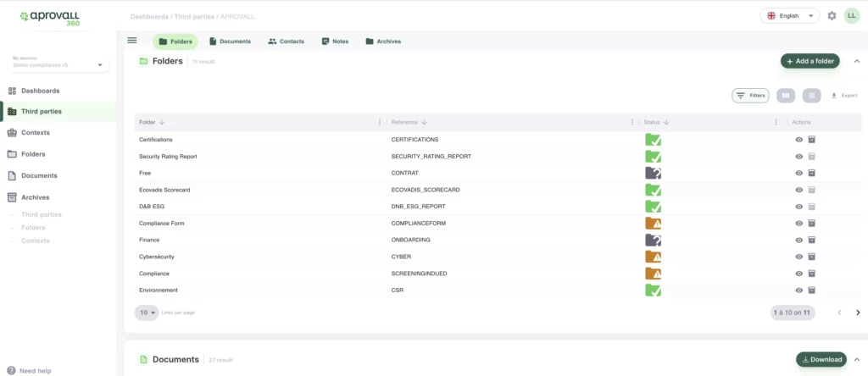
Task: Archive the Certifications folder
Action: coord(811,140)
